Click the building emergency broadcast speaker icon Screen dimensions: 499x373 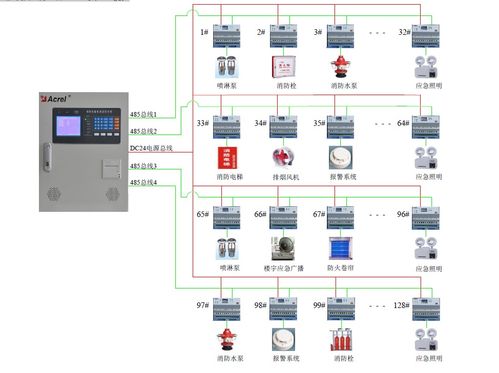click(283, 249)
